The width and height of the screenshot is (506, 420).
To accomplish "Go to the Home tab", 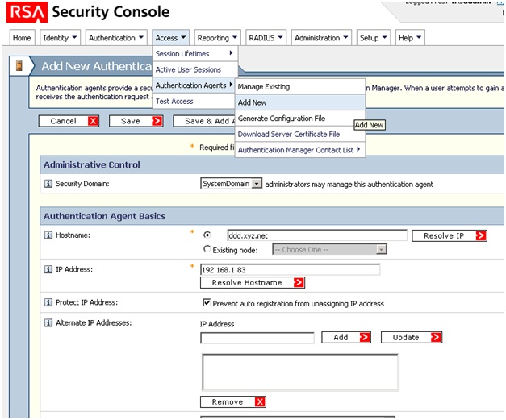I will click(22, 38).
